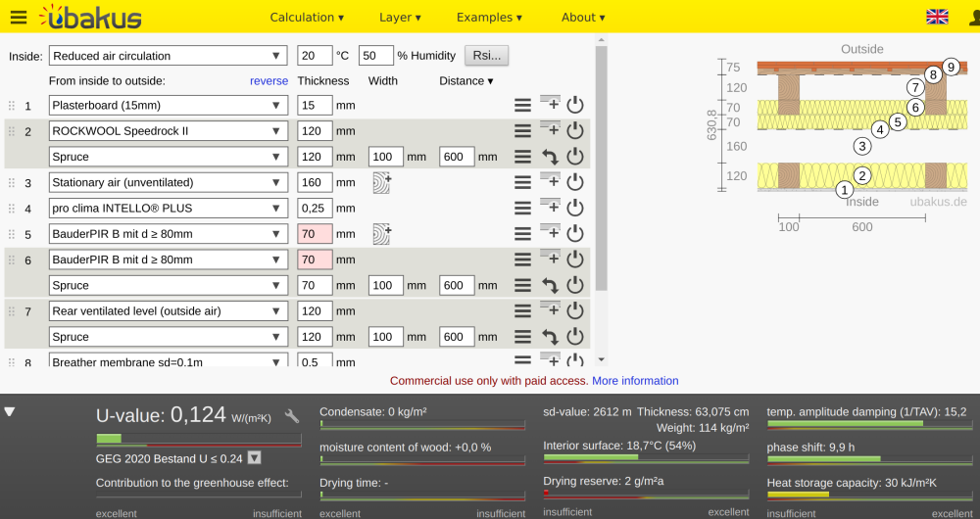The height and width of the screenshot is (519, 980).
Task: Toggle power for layer 2 Spruce
Action: click(x=575, y=157)
